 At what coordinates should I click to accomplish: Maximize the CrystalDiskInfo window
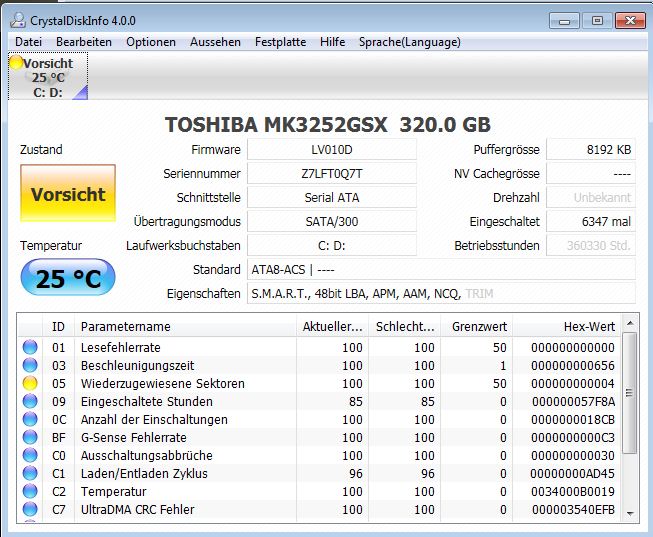pos(597,20)
